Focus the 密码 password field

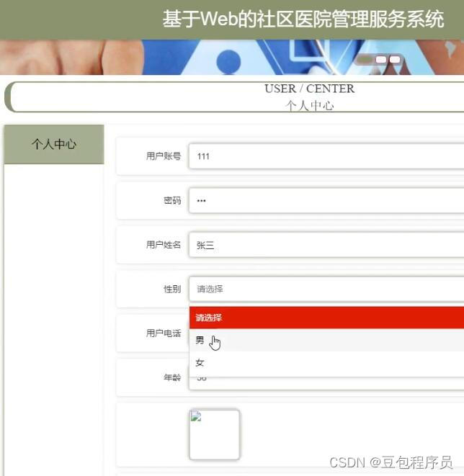coord(326,200)
